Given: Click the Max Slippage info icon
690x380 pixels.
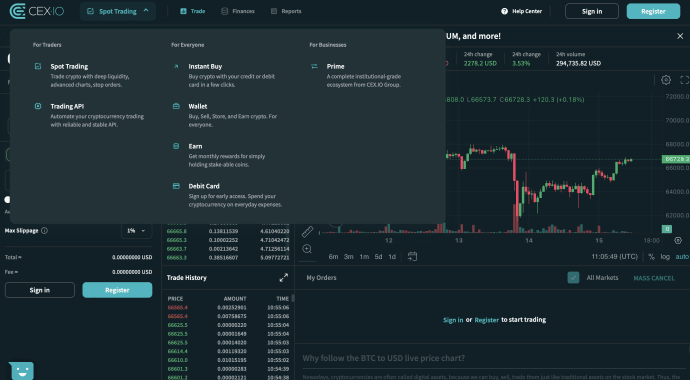Looking at the screenshot, I should point(44,231).
